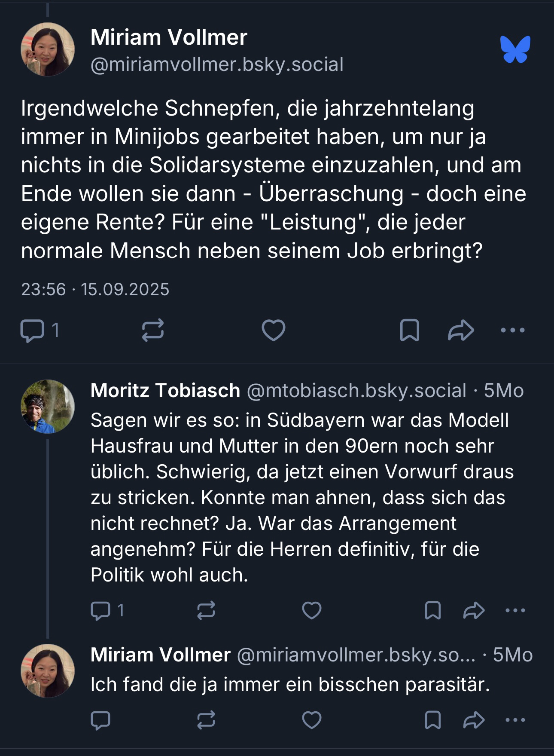Bookmark Moritz Tobiasch's reply

[432, 610]
